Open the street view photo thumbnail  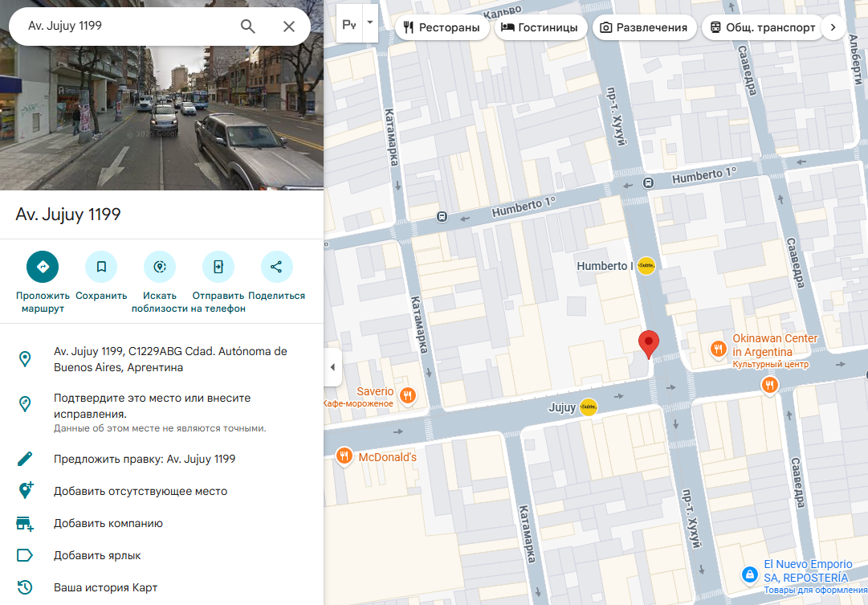pos(161,118)
